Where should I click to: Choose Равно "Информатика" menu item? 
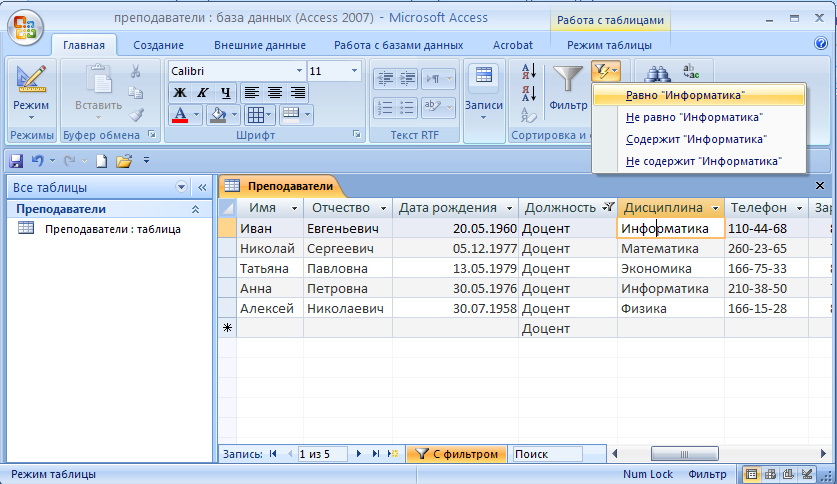(699, 96)
